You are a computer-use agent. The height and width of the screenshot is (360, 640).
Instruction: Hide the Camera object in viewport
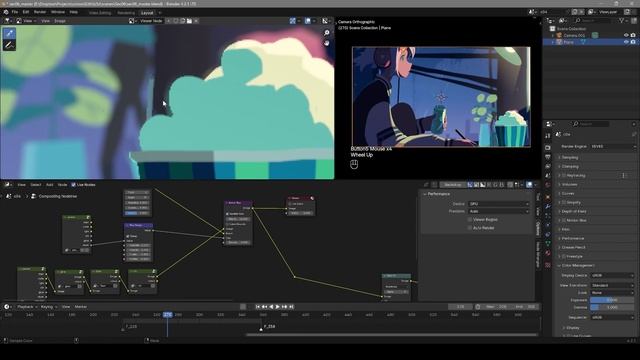click(626, 36)
